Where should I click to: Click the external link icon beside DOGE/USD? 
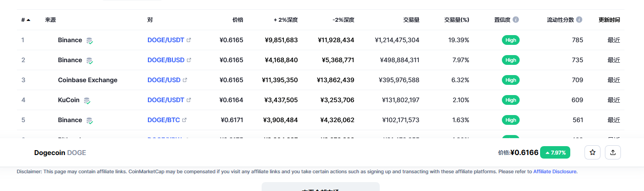[x=185, y=80]
